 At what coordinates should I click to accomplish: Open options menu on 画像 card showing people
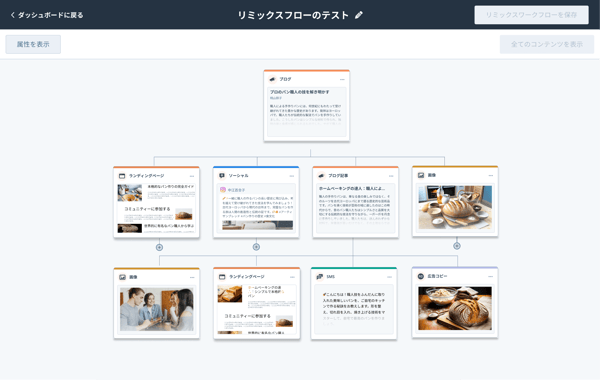tap(192, 277)
